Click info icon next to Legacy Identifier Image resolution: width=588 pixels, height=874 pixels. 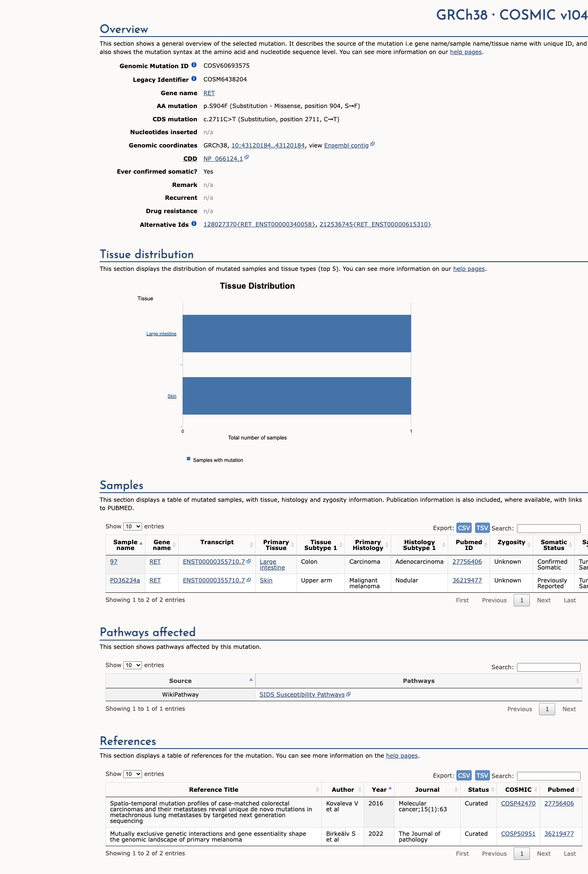pos(194,79)
